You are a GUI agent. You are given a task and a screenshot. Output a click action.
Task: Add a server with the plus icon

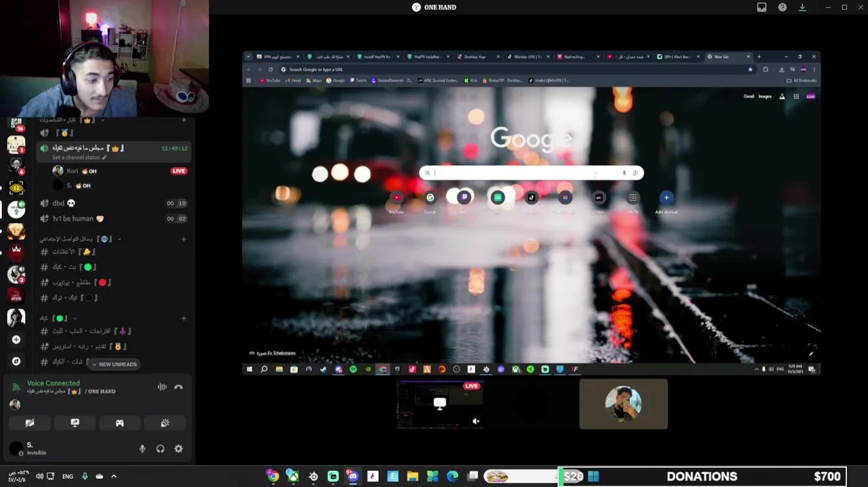(16, 340)
